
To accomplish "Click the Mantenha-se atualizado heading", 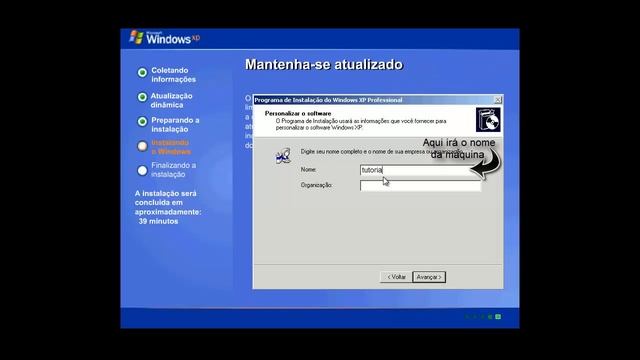I will 324,64.
